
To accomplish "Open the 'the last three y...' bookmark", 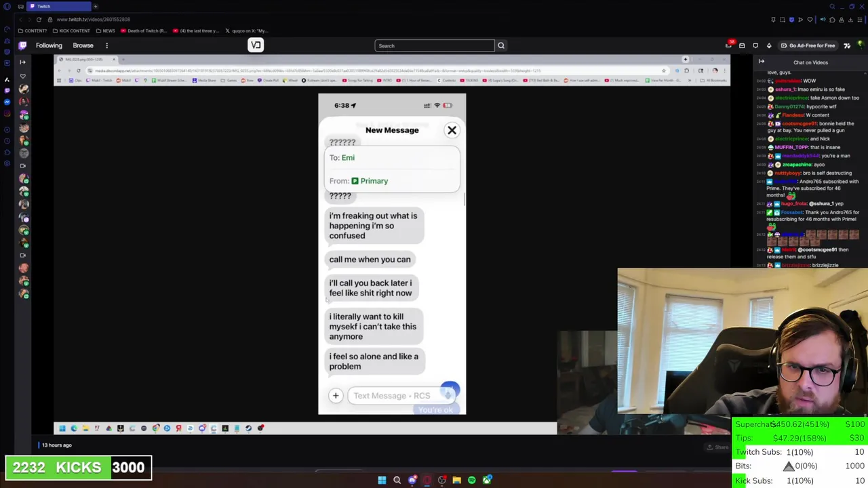I will point(196,30).
